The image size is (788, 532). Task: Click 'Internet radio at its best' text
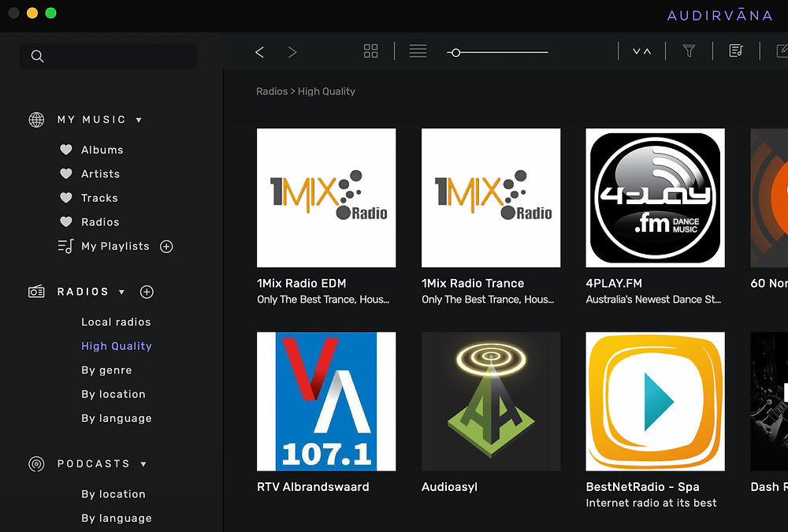652,503
